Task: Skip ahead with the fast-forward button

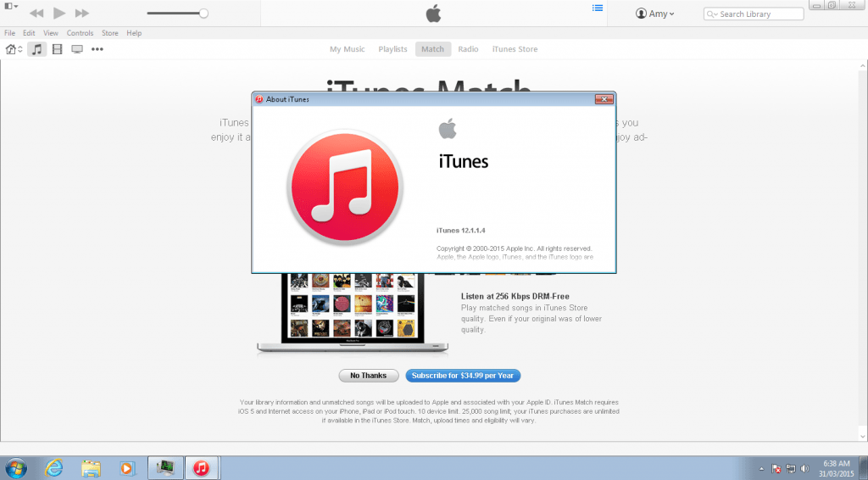Action: point(82,14)
